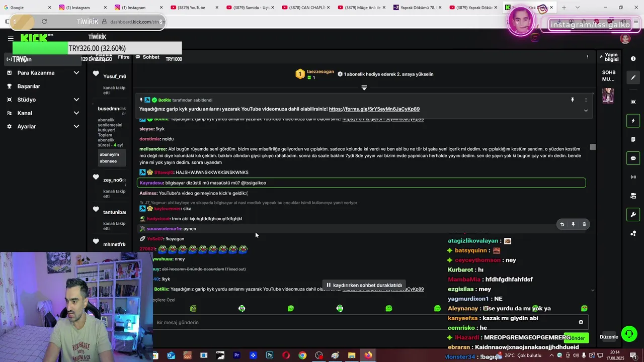Image resolution: width=644 pixels, height=362 pixels.
Task: Expand the Stüdyo menu
Action: [76, 100]
